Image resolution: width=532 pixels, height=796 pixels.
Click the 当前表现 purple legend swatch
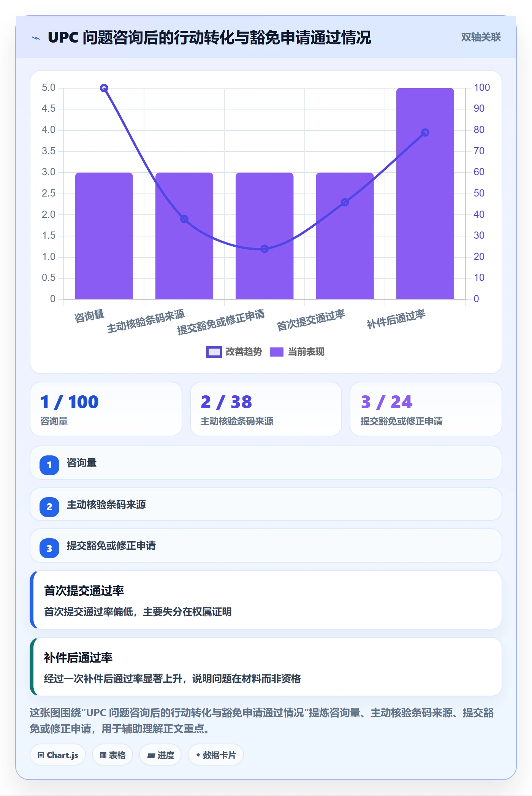277,352
